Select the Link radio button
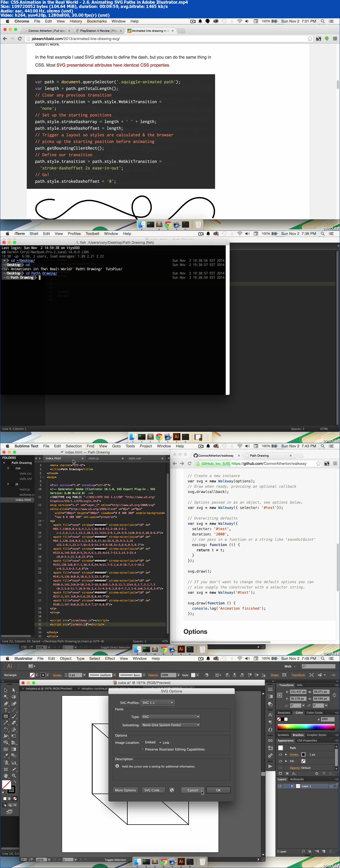Screen dimensions: 340x868 (x=160, y=742)
